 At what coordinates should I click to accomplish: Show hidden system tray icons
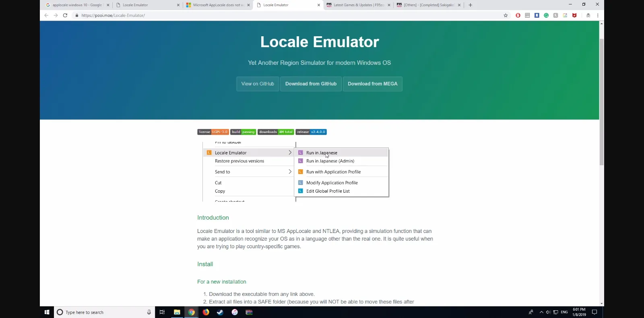pyautogui.click(x=541, y=312)
